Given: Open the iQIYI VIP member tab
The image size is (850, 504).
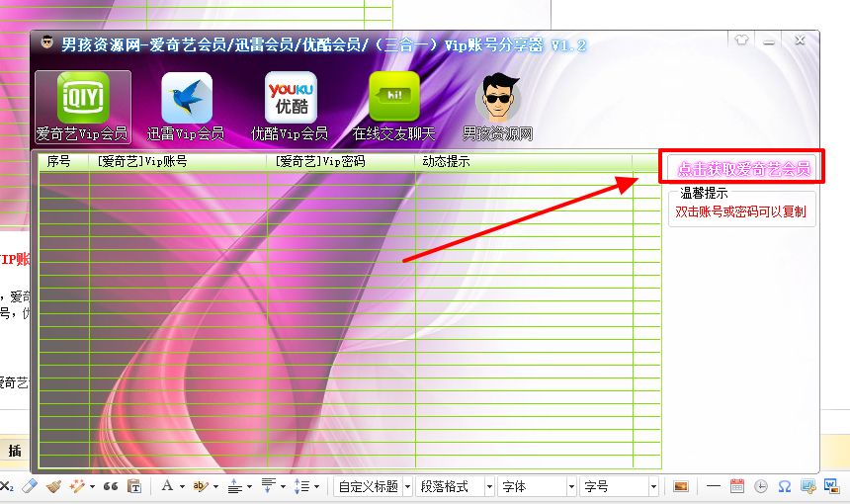Looking at the screenshot, I should (x=83, y=108).
